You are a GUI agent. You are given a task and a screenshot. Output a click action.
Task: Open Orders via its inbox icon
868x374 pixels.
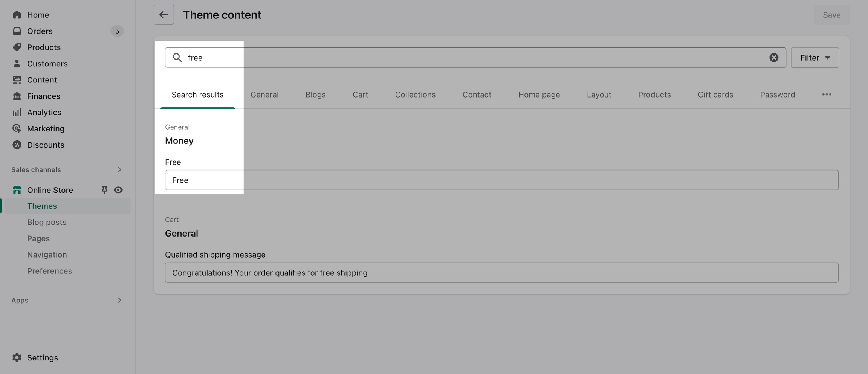coord(17,31)
